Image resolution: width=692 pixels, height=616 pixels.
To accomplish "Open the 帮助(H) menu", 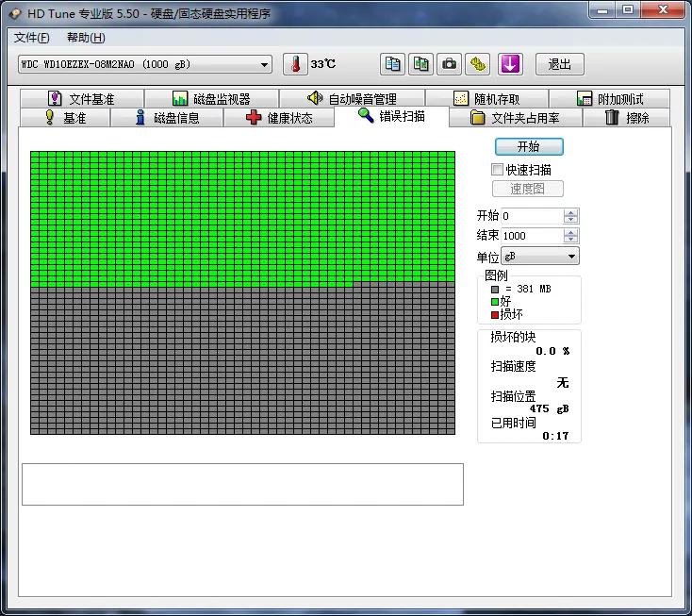I will click(x=86, y=38).
